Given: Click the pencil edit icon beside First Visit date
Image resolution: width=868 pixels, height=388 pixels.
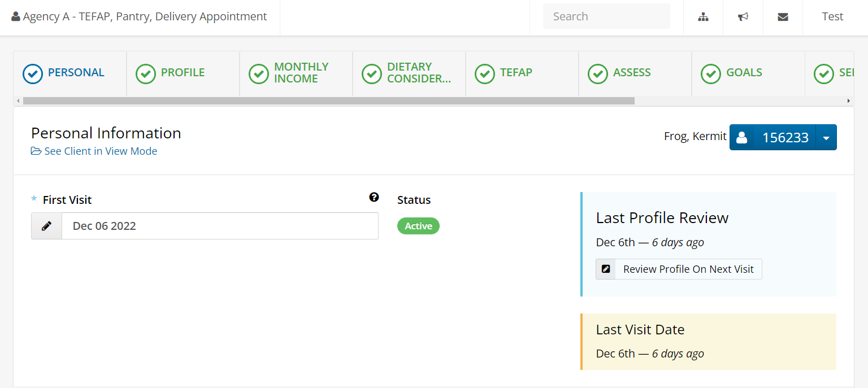Looking at the screenshot, I should [46, 225].
